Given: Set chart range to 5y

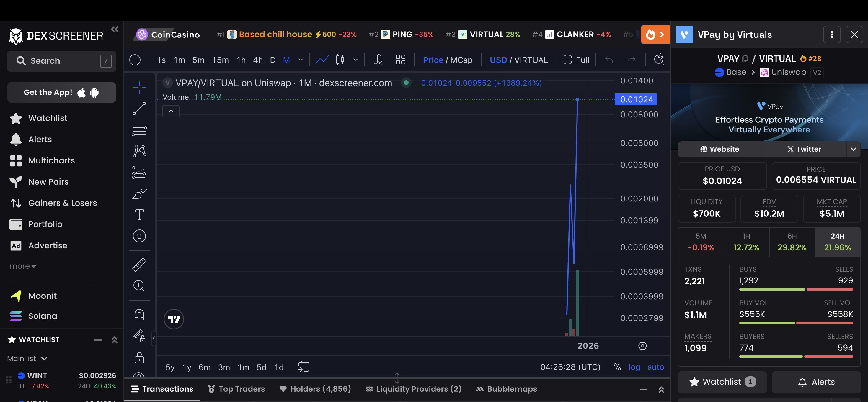Looking at the screenshot, I should (x=170, y=367).
